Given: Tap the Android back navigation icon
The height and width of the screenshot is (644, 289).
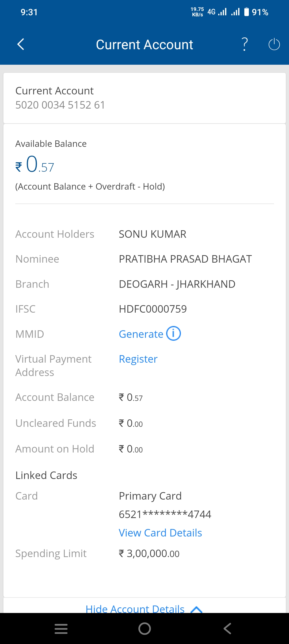Looking at the screenshot, I should (x=227, y=629).
